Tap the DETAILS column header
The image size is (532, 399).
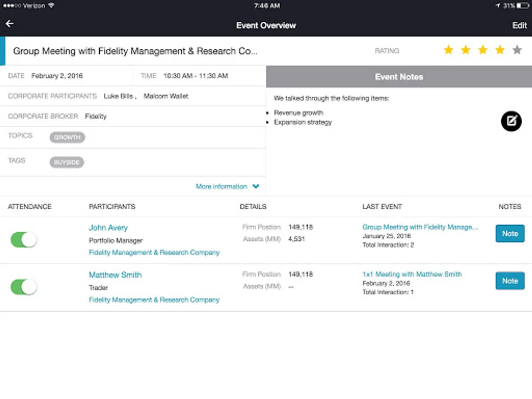click(x=253, y=207)
